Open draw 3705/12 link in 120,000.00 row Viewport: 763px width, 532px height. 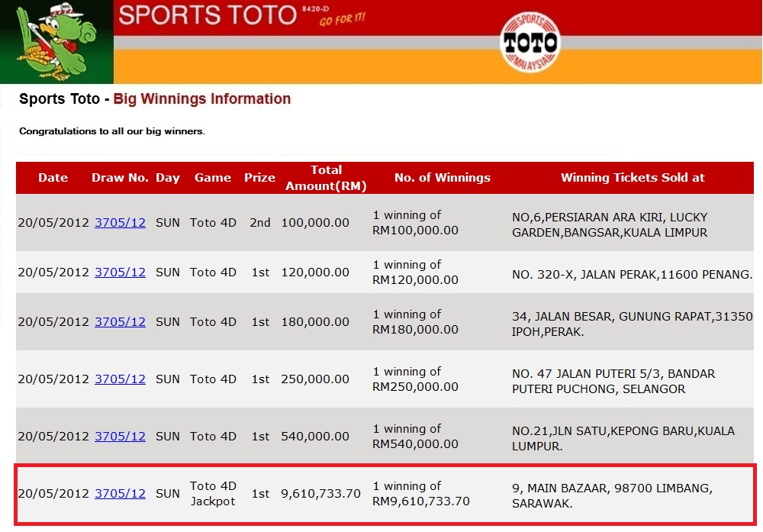coord(120,272)
